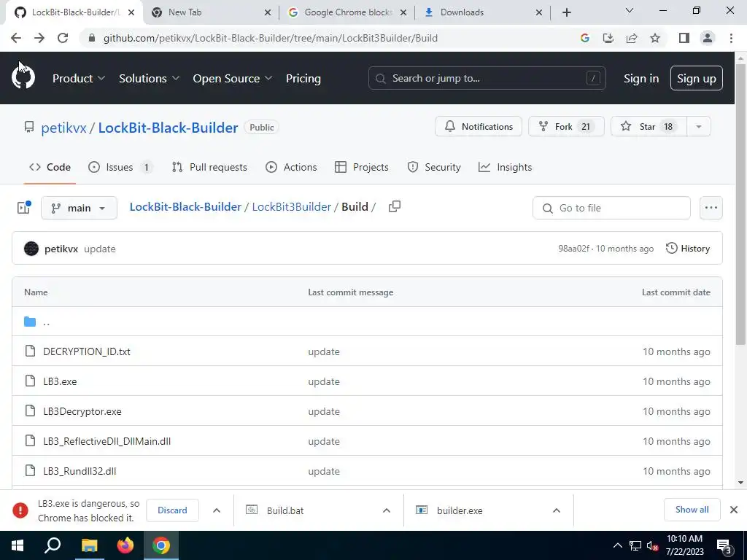Image resolution: width=747 pixels, height=560 pixels.
Task: Close the downloads bar
Action: [x=734, y=510]
